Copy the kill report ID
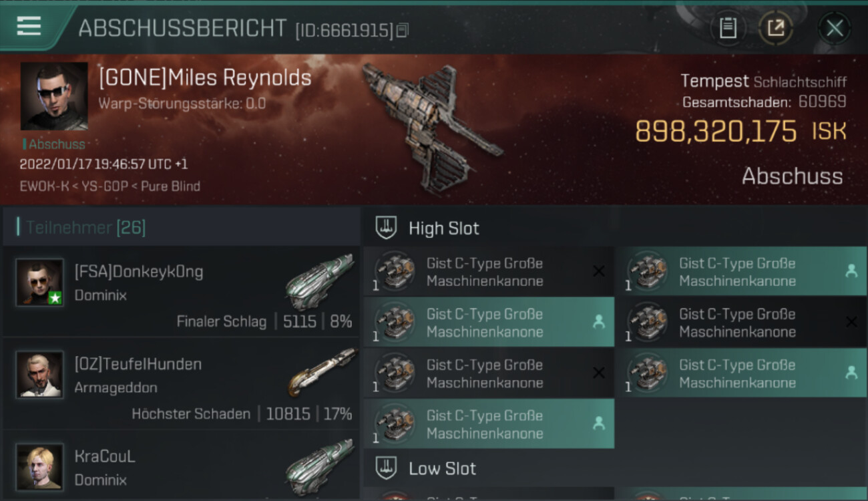This screenshot has width=868, height=501. click(402, 30)
